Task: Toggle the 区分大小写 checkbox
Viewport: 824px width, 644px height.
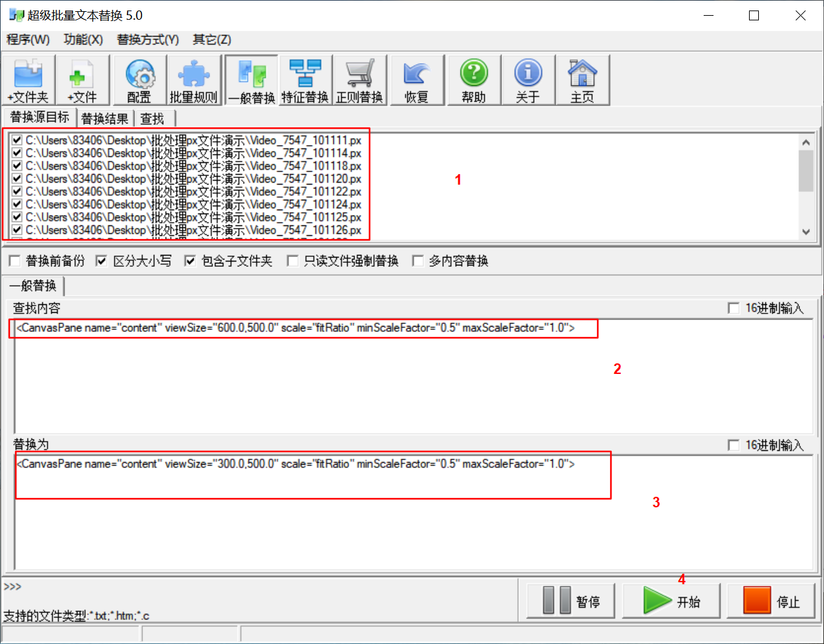Action: point(102,261)
